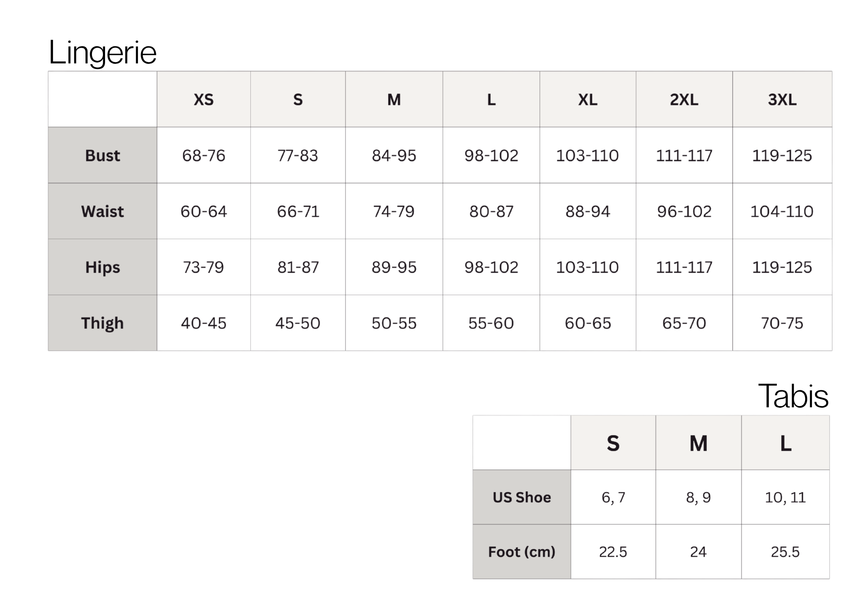Viewport: 868px width, 614px height.
Task: Click the foot length cell 22.5
Action: click(613, 552)
